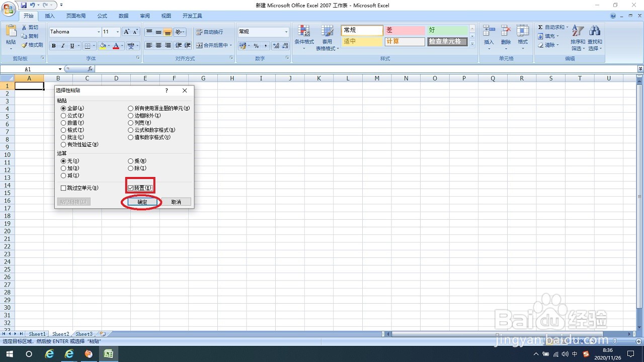The width and height of the screenshot is (644, 362).
Task: Toggle Underline formatting button
Action: pos(72,46)
